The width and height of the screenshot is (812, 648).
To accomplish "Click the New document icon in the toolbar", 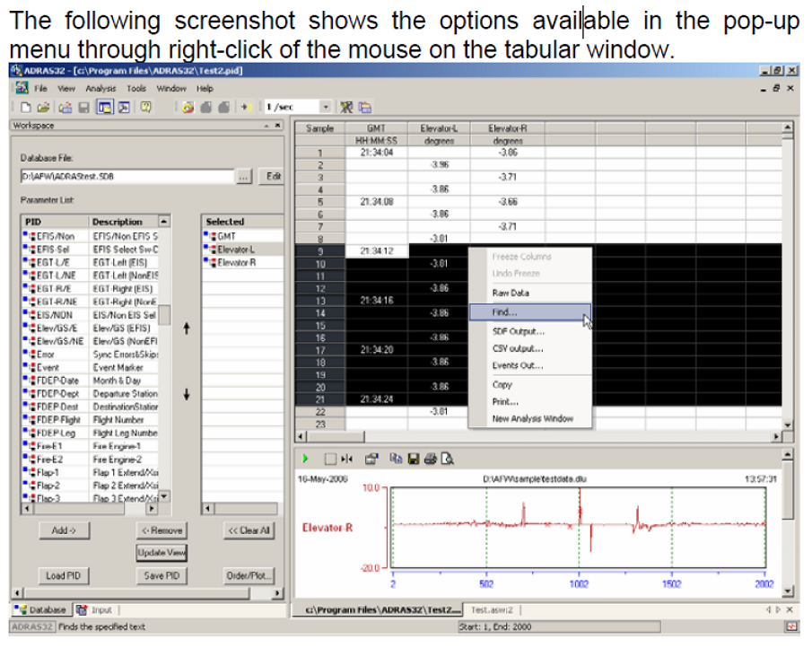I will click(25, 107).
